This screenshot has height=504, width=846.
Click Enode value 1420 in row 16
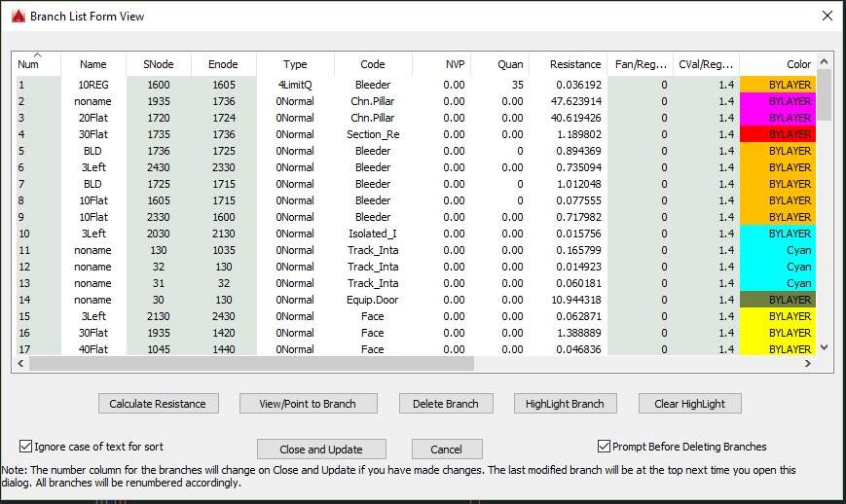[223, 333]
